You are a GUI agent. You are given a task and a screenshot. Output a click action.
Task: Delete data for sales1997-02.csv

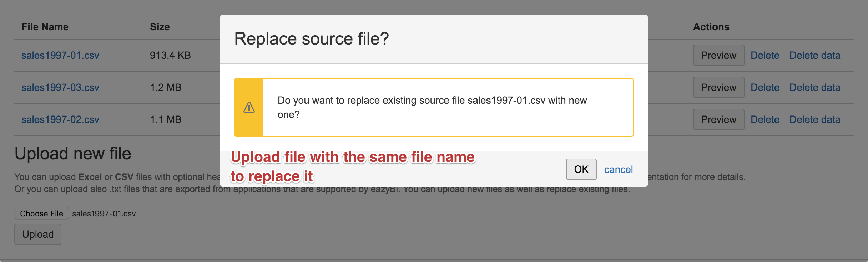(x=815, y=119)
